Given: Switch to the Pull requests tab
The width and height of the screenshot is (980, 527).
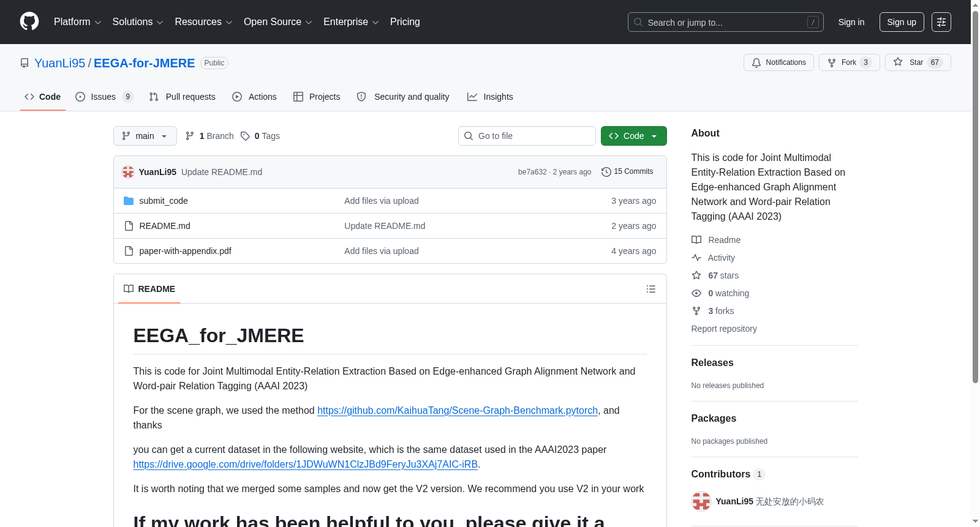Looking at the screenshot, I should [x=183, y=97].
